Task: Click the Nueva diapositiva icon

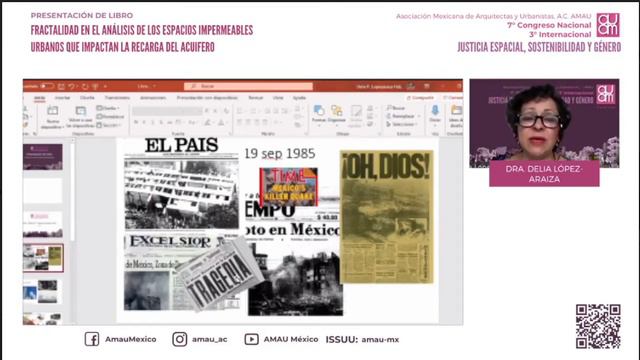Action: pos(52,111)
